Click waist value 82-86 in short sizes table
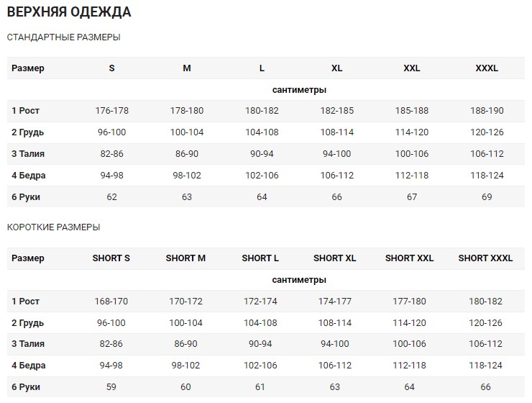 point(111,344)
